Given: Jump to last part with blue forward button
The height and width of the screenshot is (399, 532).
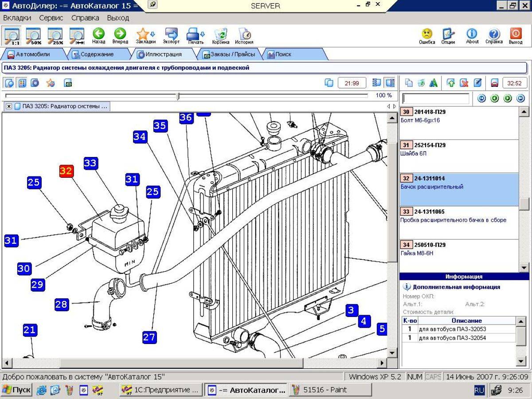Looking at the screenshot, I should pos(521,98).
